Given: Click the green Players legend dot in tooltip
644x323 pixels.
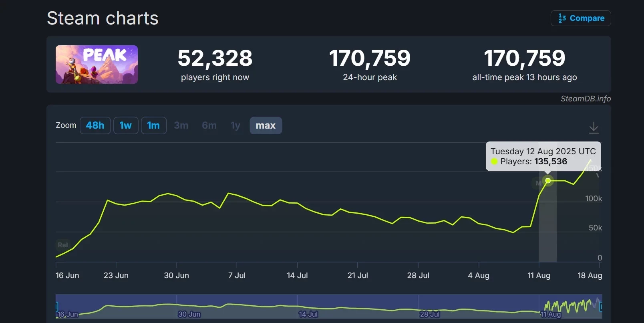Looking at the screenshot, I should pos(494,161).
